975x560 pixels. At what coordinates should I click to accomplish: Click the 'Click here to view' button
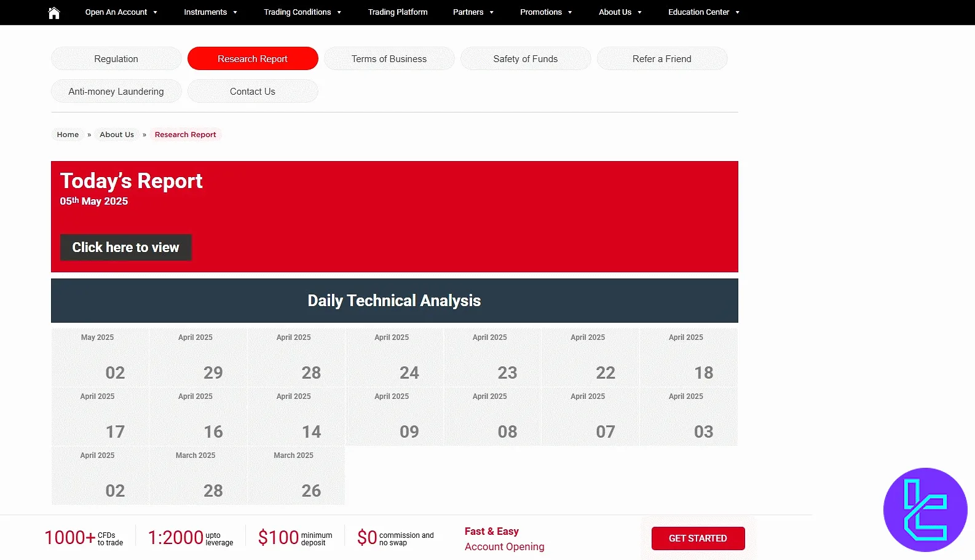pos(126,247)
